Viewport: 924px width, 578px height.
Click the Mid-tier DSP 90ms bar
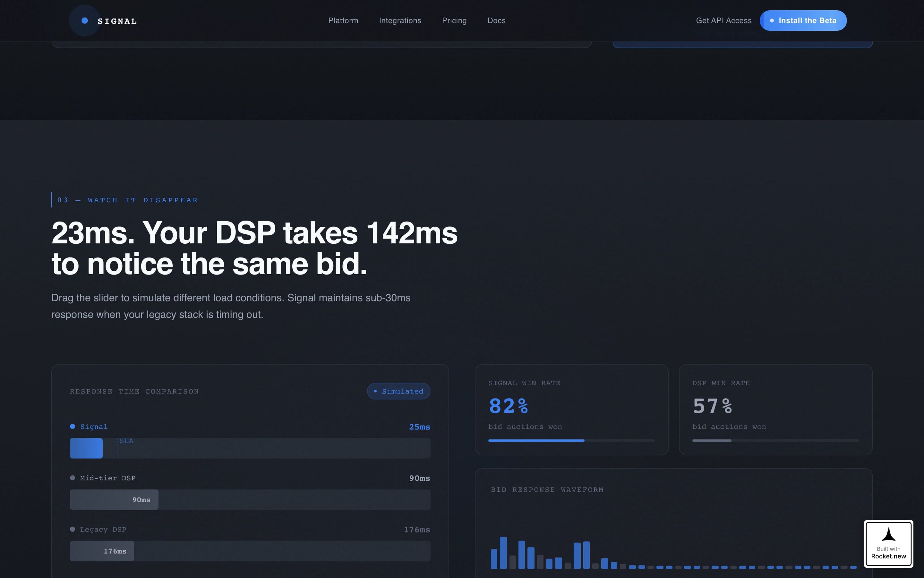pos(114,500)
